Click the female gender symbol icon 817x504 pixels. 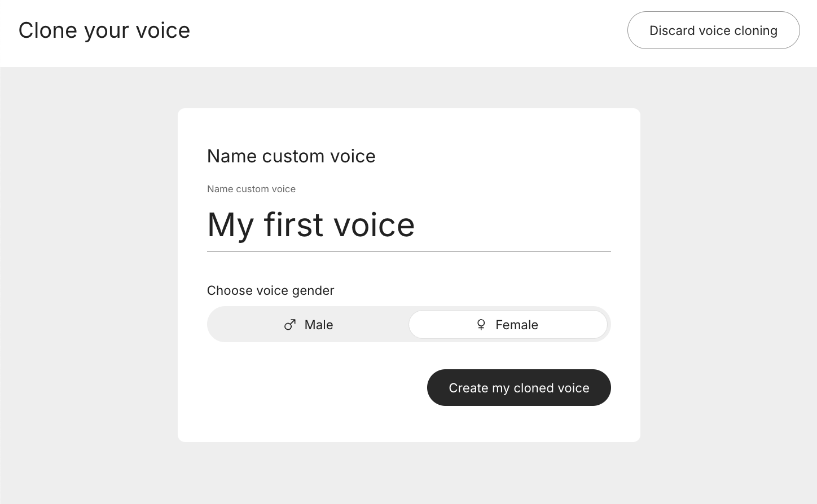(x=481, y=325)
